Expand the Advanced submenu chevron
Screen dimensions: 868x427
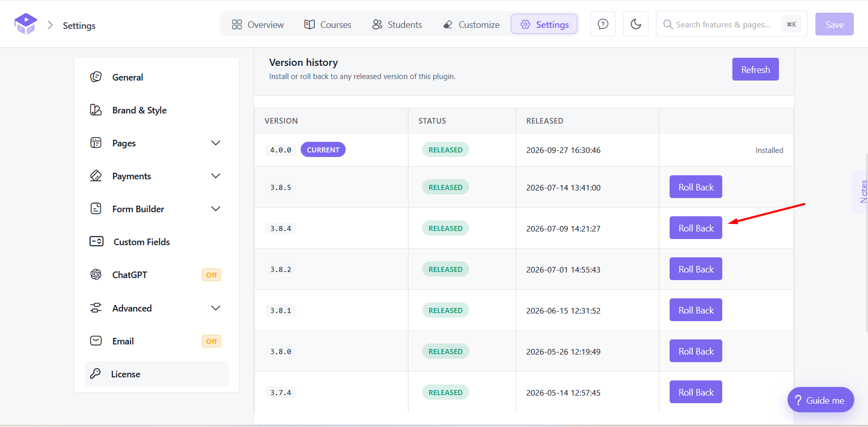[x=216, y=308]
